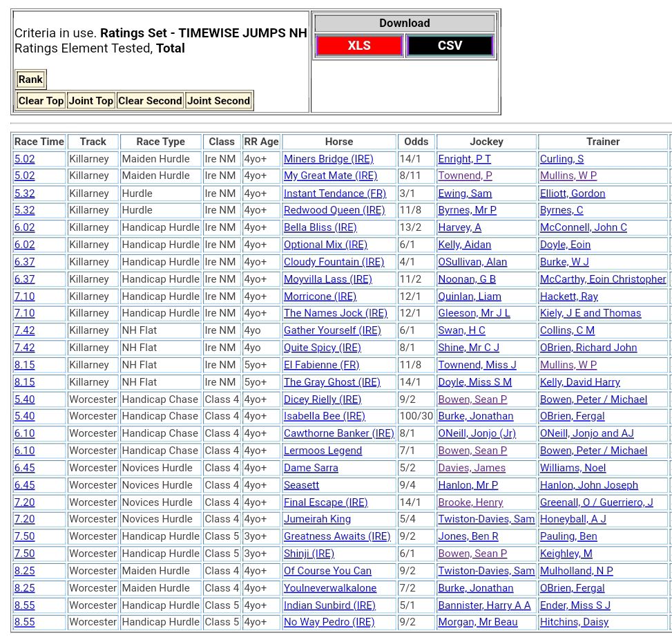
Task: Open horse Miners Bridge (IRE)
Action: 328,159
